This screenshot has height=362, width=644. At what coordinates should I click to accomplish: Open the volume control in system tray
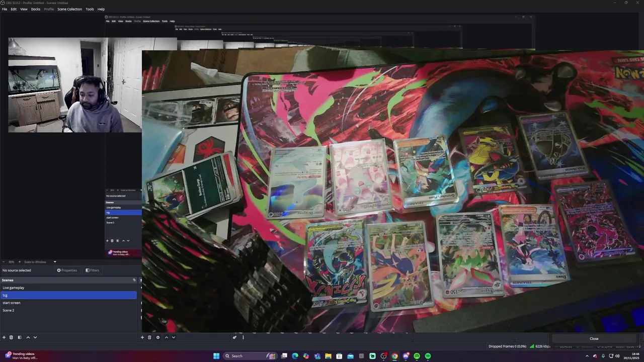click(617, 356)
